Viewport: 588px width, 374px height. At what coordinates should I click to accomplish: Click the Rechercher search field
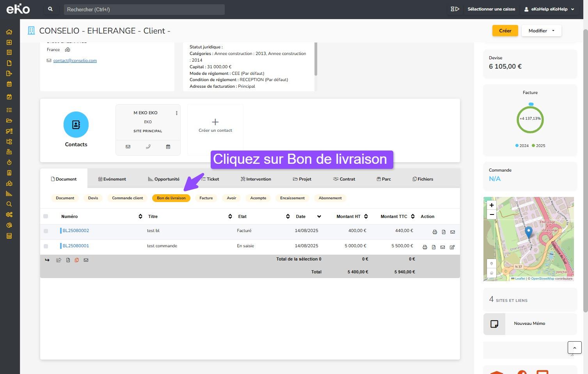(x=144, y=9)
